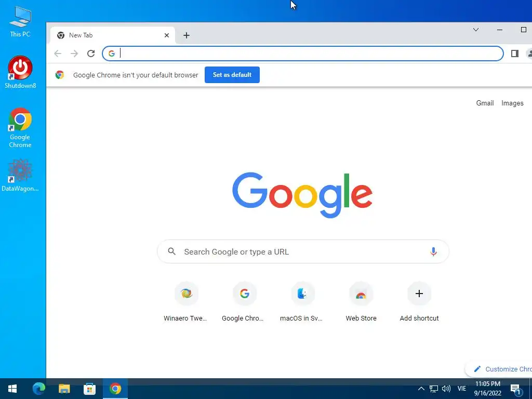
Task: Launch Microsoft Edge from the taskbar
Action: click(x=38, y=389)
